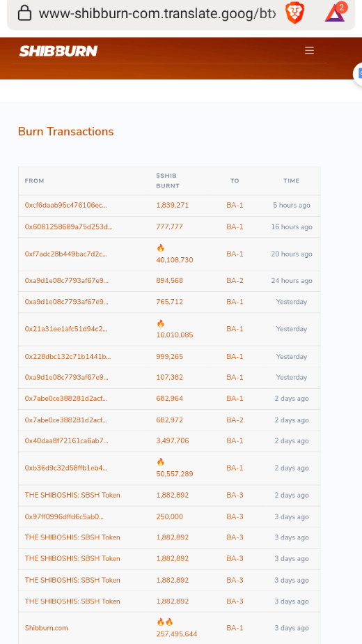Click the TIME column header

(292, 181)
